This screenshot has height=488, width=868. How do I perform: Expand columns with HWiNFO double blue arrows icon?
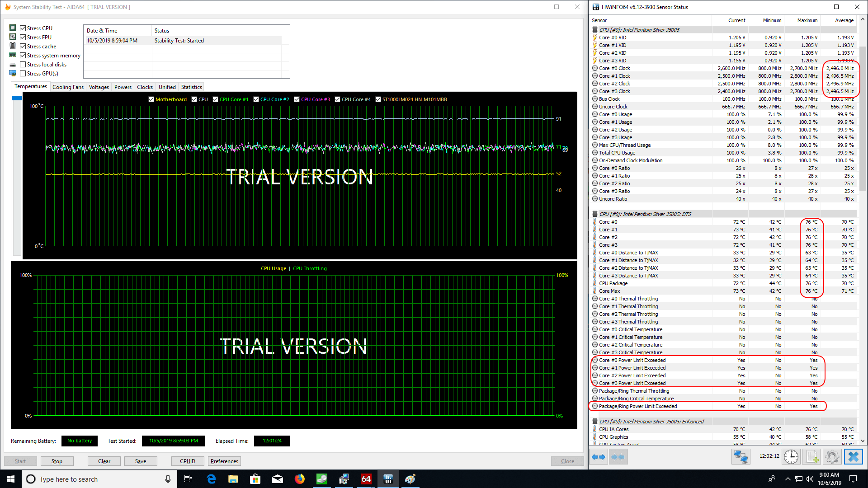(x=599, y=457)
